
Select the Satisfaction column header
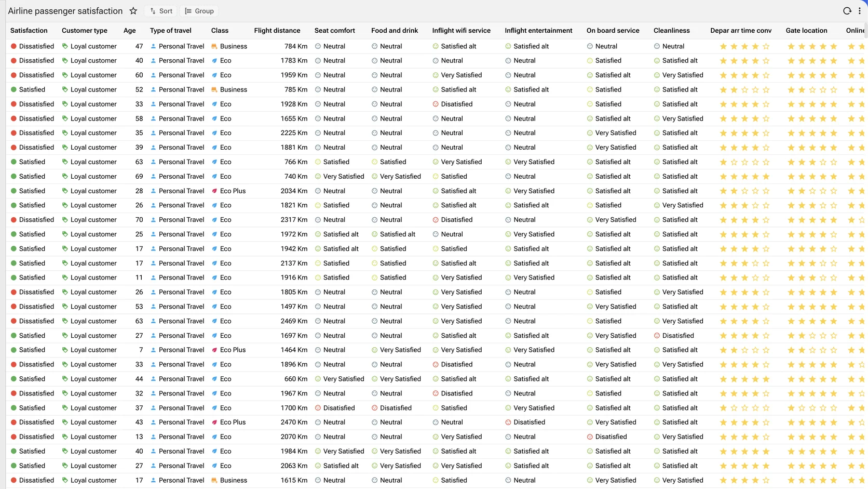tap(29, 31)
